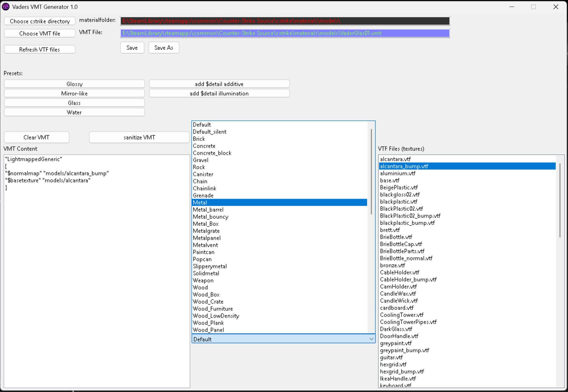Select the Metal surface entry
568x392 pixels.
pyautogui.click(x=279, y=203)
